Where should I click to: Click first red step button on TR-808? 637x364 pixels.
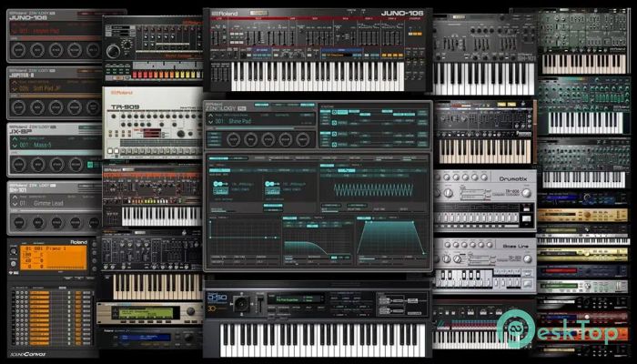(135, 75)
